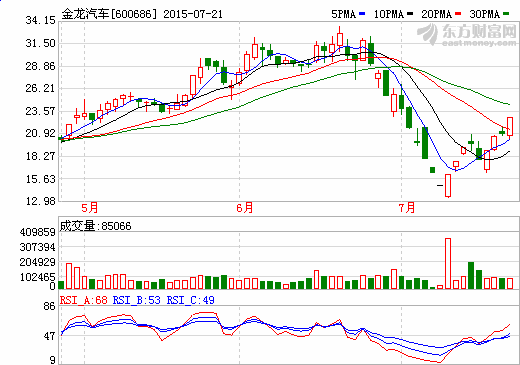Click the 409859 volume axis label
The image size is (520, 365).
click(38, 232)
